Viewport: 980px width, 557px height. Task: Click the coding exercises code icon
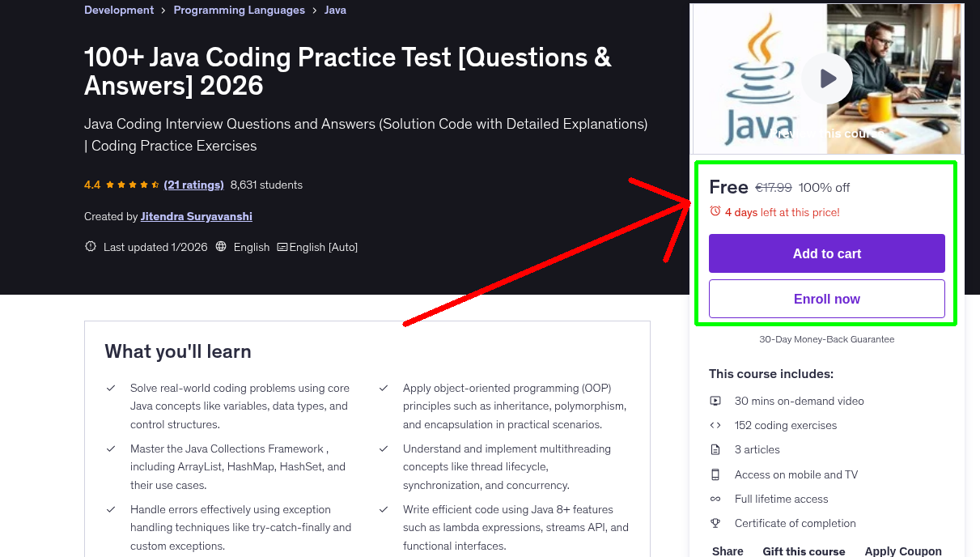tap(715, 424)
